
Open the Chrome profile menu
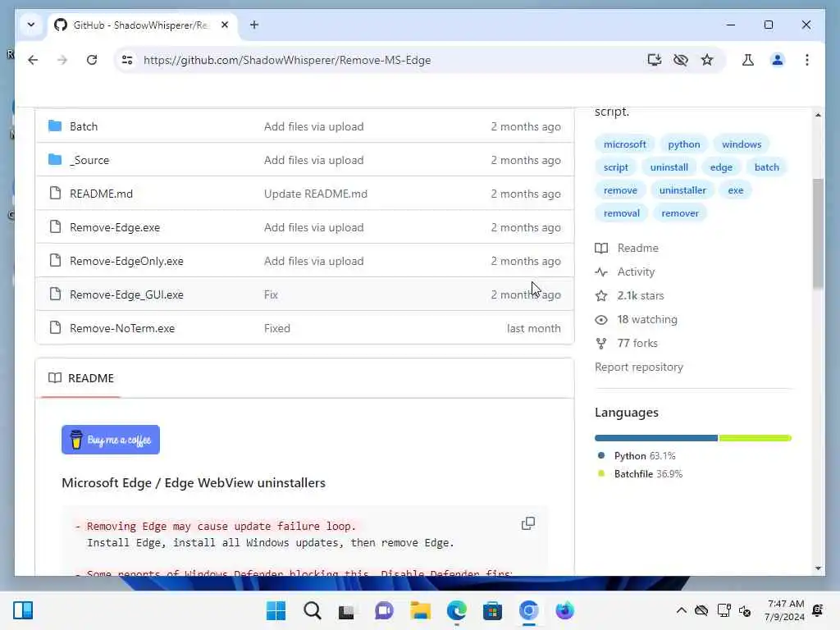click(778, 60)
